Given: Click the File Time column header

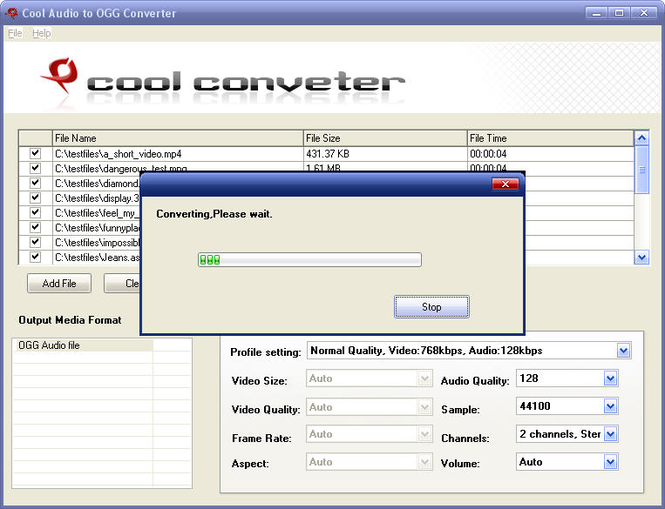Looking at the screenshot, I should tap(550, 138).
